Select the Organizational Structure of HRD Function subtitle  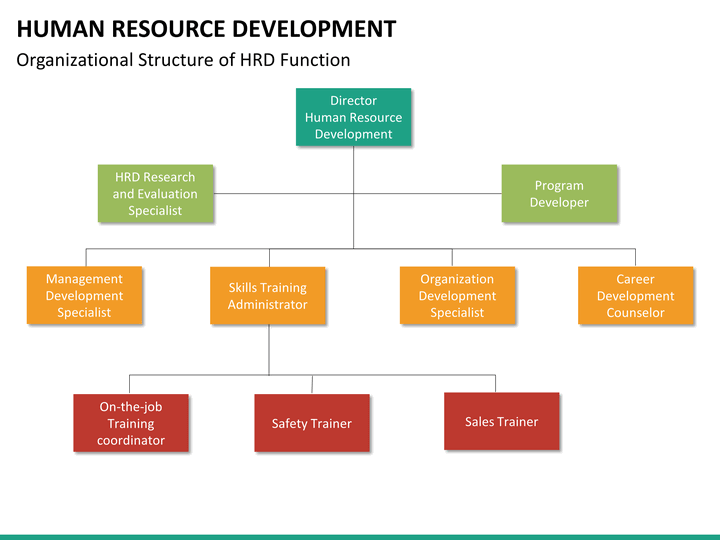183,60
